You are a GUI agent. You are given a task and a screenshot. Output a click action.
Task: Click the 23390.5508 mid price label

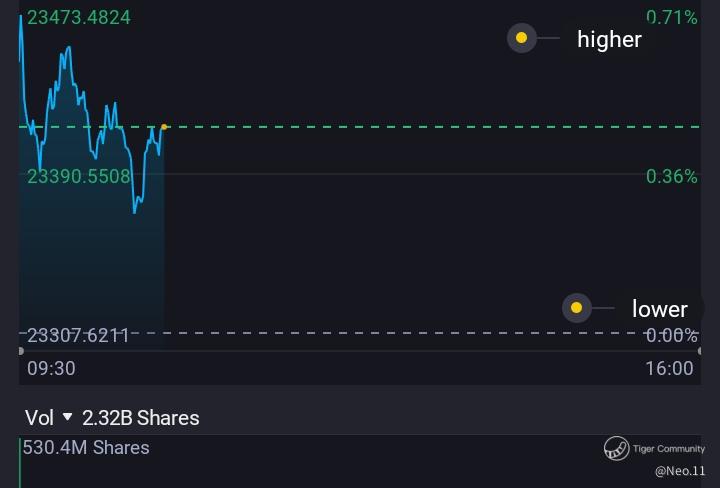click(x=79, y=176)
